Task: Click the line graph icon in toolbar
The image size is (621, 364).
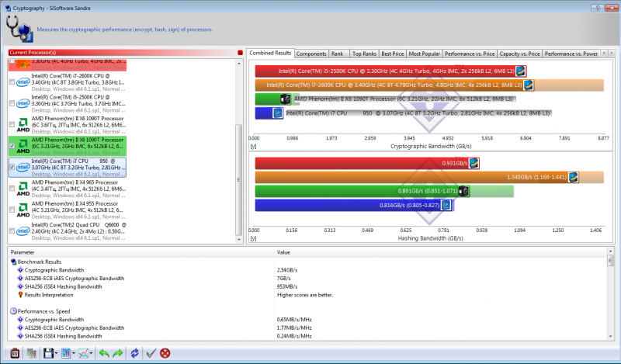Action: [x=84, y=353]
